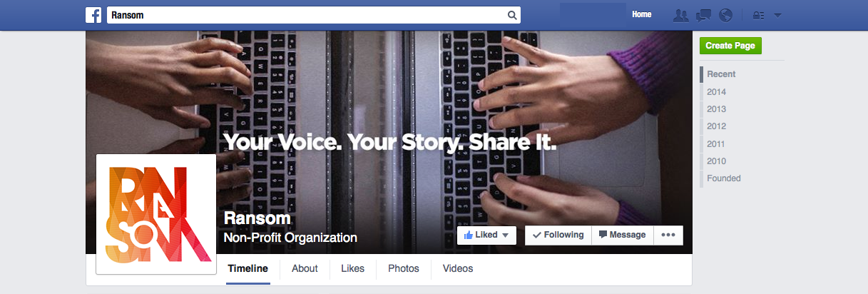Open the messages icon in the top bar
Image resolution: width=868 pixels, height=294 pixels.
point(703,15)
